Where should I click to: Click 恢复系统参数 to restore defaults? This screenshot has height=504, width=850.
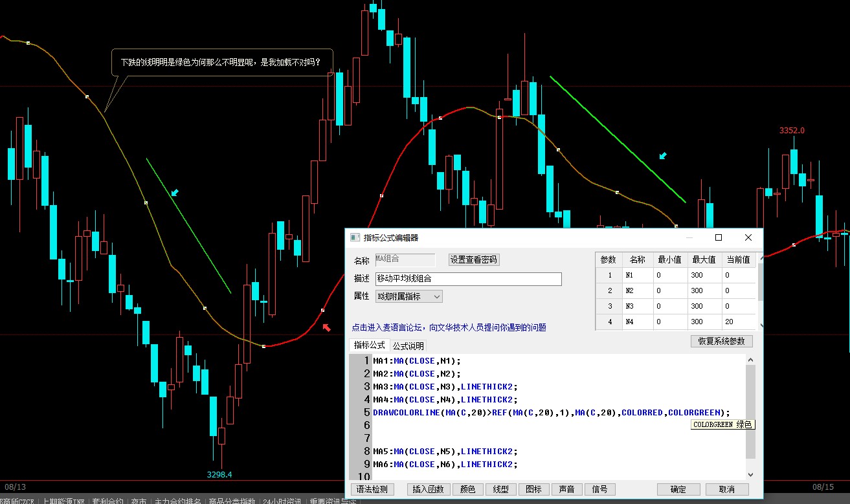pos(721,341)
